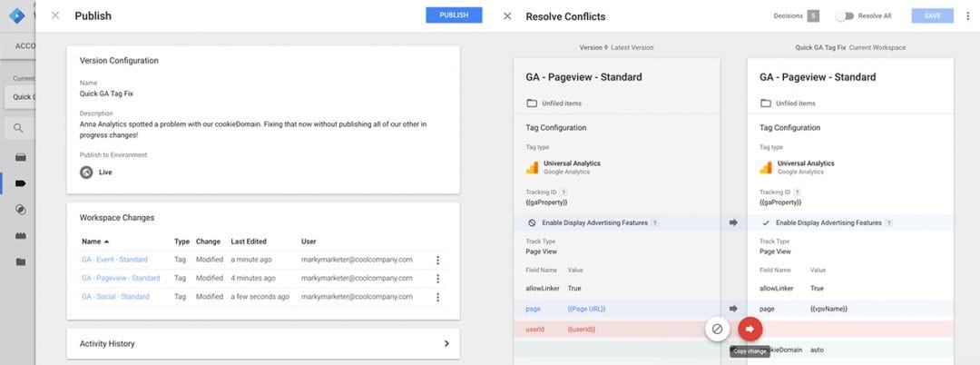This screenshot has height=365, width=980.
Task: Click the Decisions count badge
Action: coord(812,16)
